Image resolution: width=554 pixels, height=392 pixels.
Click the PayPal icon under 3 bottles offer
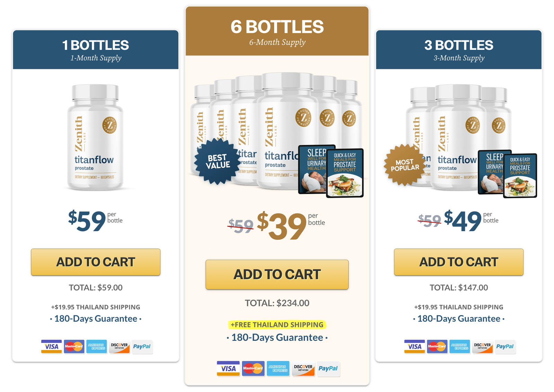[505, 346]
